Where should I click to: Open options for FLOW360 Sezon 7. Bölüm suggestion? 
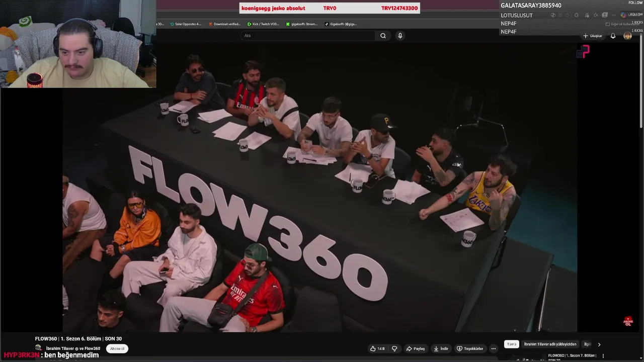[x=603, y=356]
